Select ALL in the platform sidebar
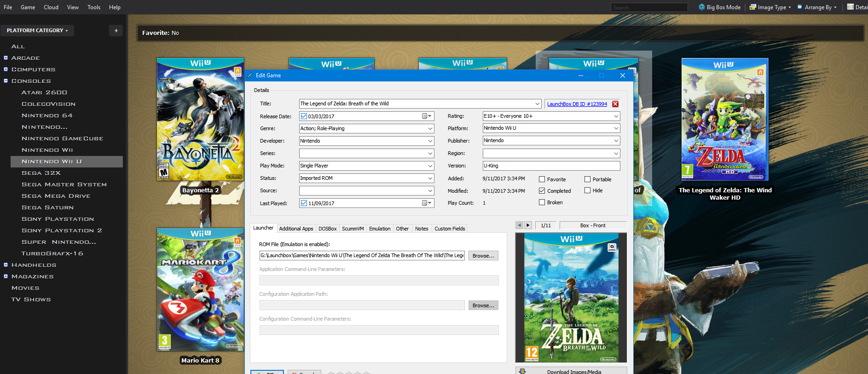The image size is (868, 374). tap(18, 46)
